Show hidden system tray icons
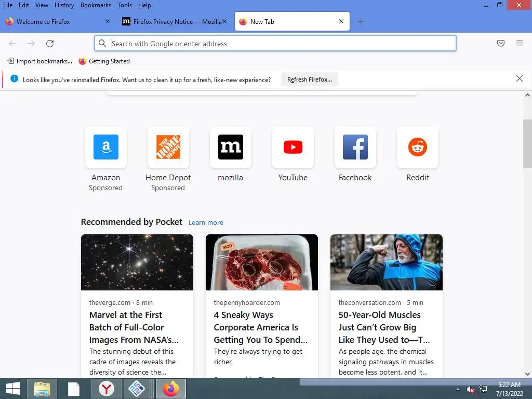This screenshot has width=532, height=399. pos(458,390)
